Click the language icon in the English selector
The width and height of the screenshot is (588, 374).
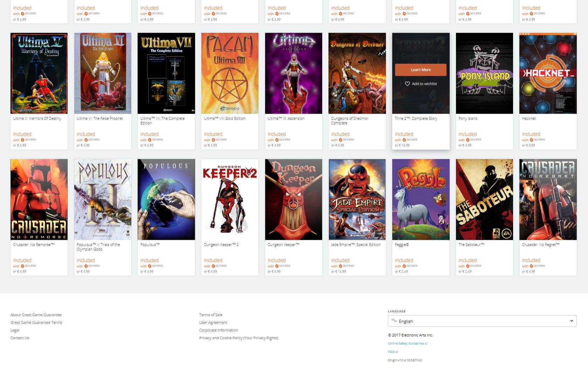394,321
